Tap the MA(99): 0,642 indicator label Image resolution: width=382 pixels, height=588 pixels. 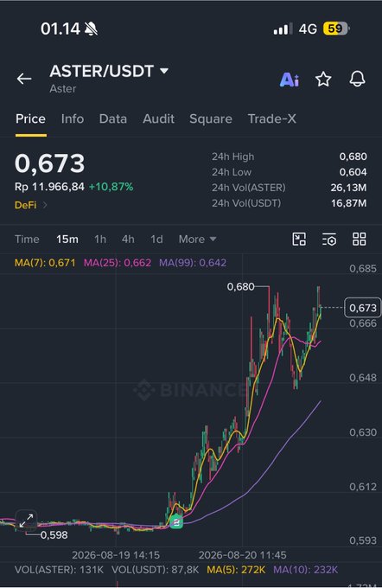[x=193, y=263]
